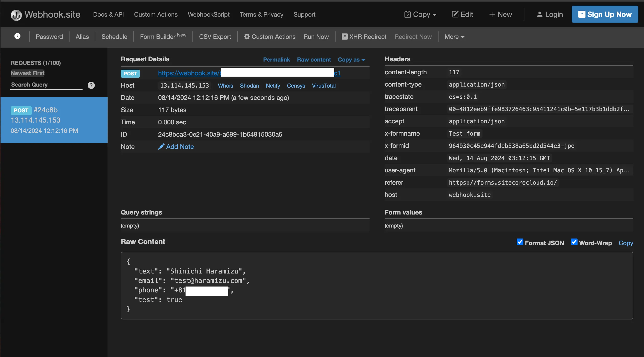The height and width of the screenshot is (357, 644).
Task: Click the traceparent header value
Action: [539, 109]
